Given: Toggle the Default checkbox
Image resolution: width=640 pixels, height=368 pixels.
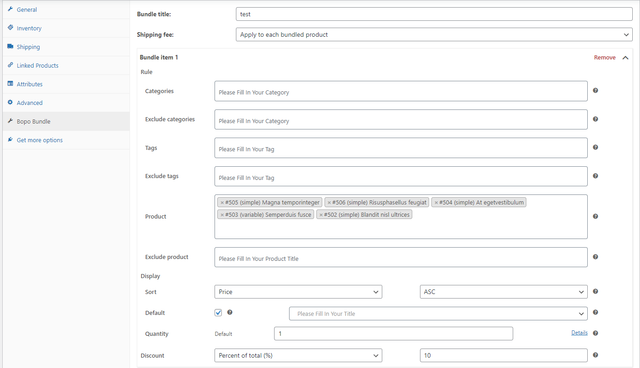Looking at the screenshot, I should pyautogui.click(x=218, y=313).
